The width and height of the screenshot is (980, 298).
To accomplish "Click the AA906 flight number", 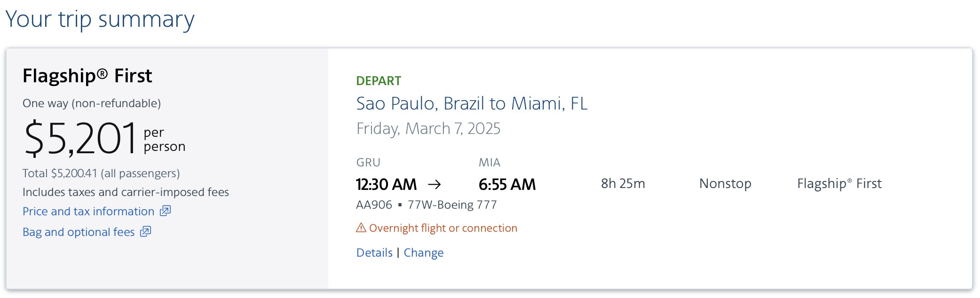I will coord(374,205).
